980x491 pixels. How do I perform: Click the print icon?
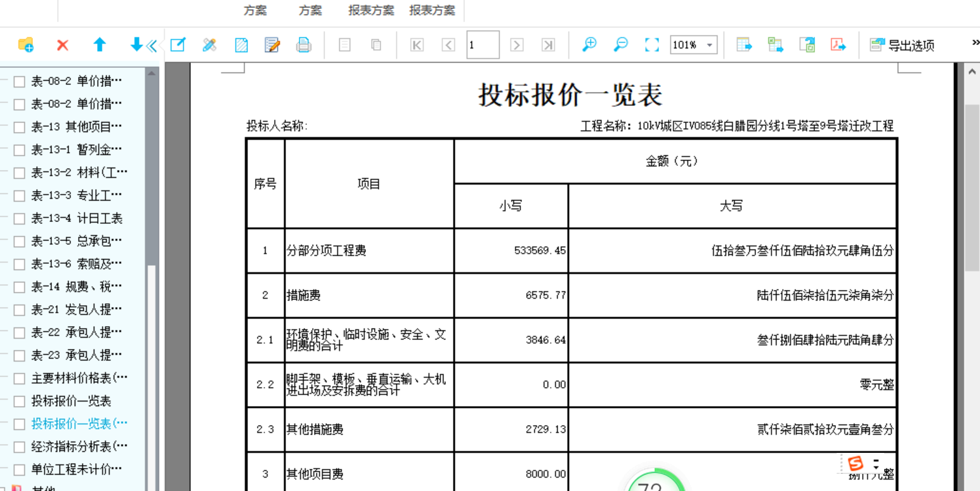pyautogui.click(x=304, y=45)
